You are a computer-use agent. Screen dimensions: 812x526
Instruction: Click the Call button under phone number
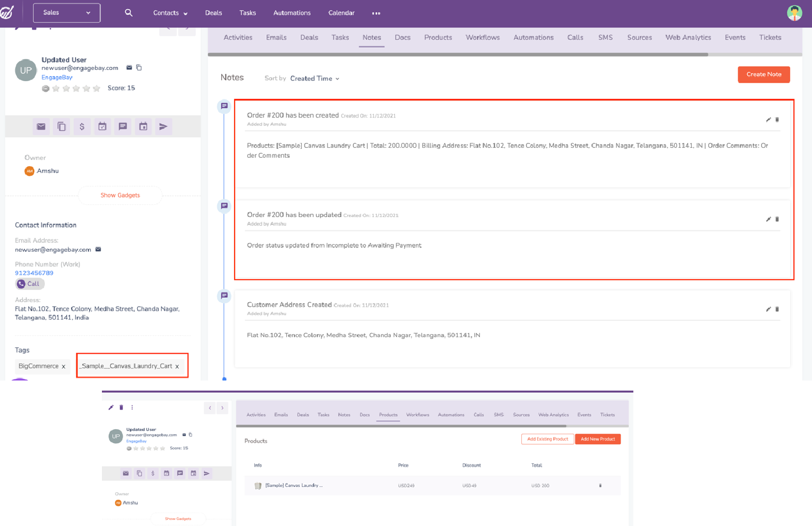tap(30, 284)
